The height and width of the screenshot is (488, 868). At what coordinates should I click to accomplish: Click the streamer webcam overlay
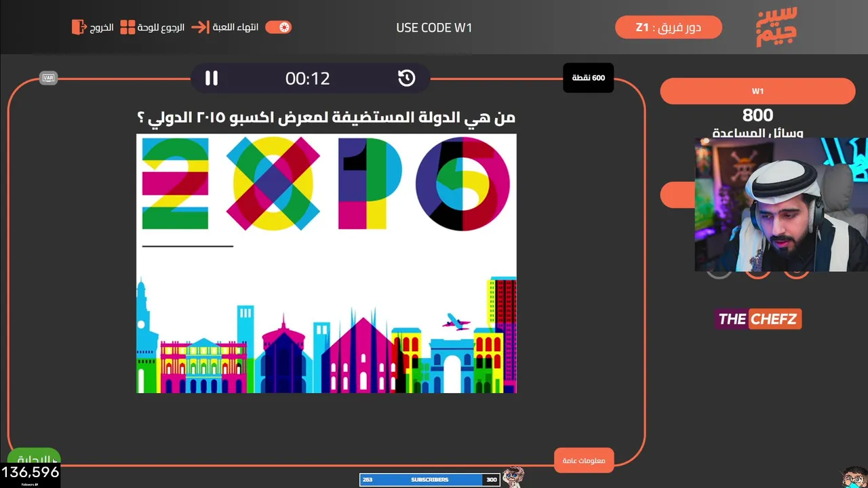tap(781, 205)
